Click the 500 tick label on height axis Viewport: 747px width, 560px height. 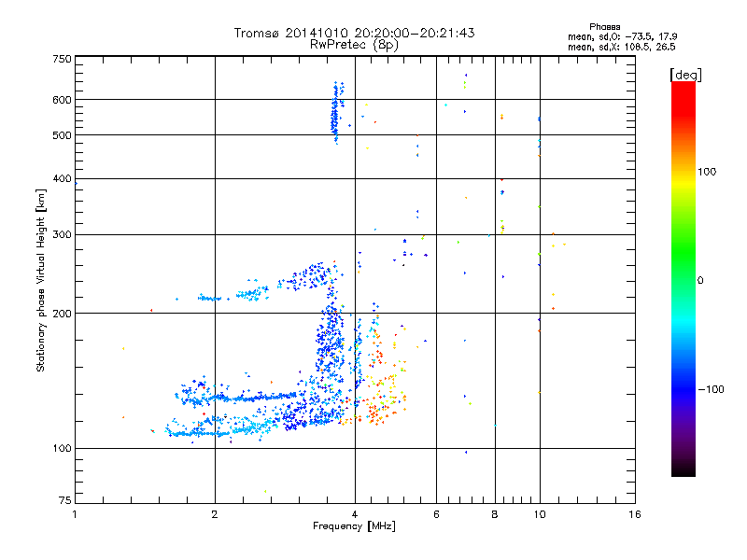tap(62, 134)
